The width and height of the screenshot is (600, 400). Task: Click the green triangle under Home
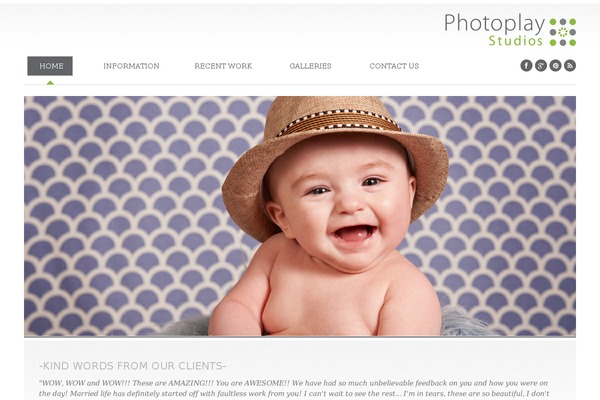[50, 82]
